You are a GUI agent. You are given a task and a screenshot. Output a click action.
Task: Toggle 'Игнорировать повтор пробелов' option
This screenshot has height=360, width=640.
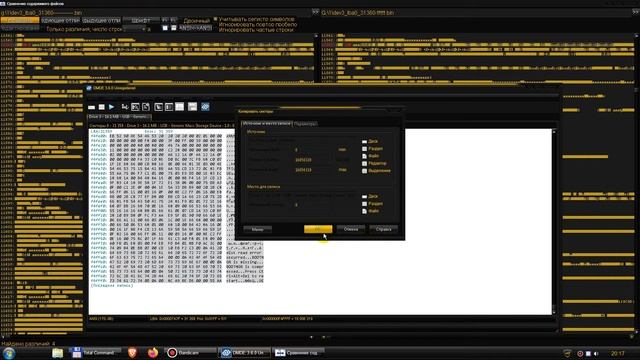click(258, 24)
